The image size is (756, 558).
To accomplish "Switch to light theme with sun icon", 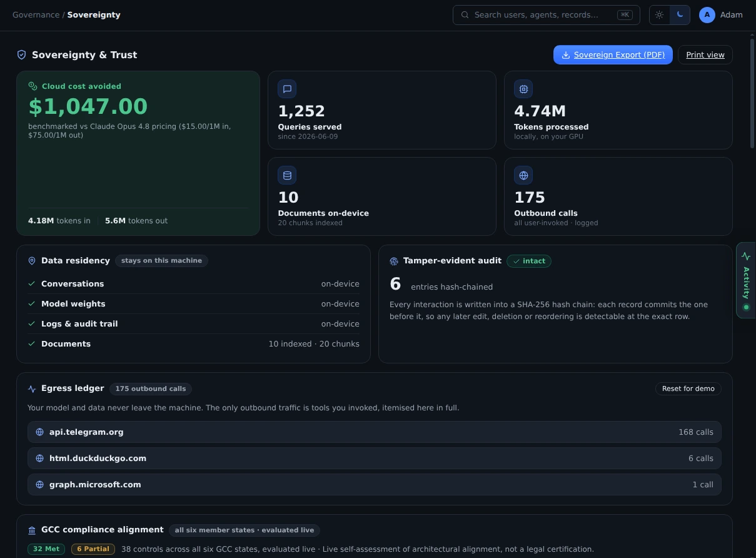I will (660, 15).
